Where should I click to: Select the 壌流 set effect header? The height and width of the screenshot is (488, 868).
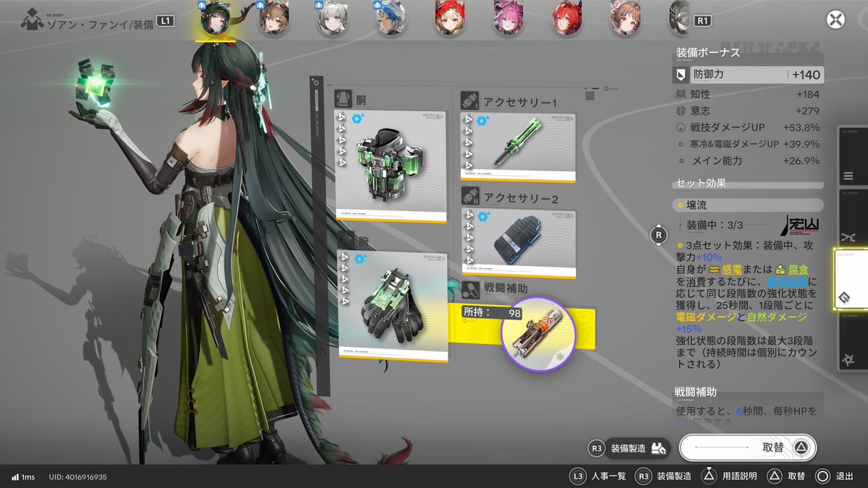point(748,205)
